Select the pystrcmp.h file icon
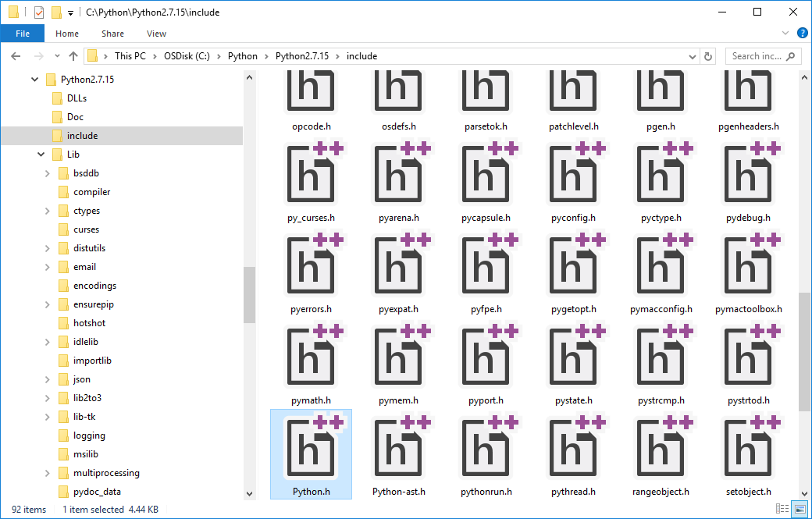 pos(661,357)
